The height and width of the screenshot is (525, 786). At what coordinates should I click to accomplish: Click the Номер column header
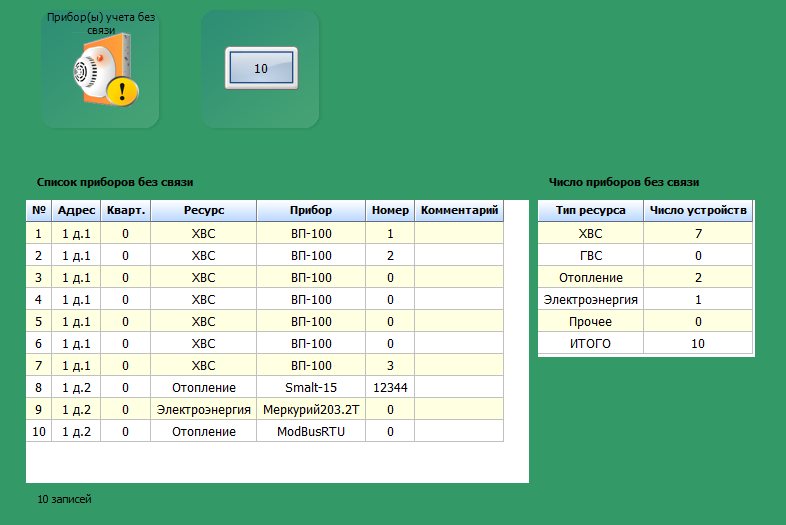point(390,211)
